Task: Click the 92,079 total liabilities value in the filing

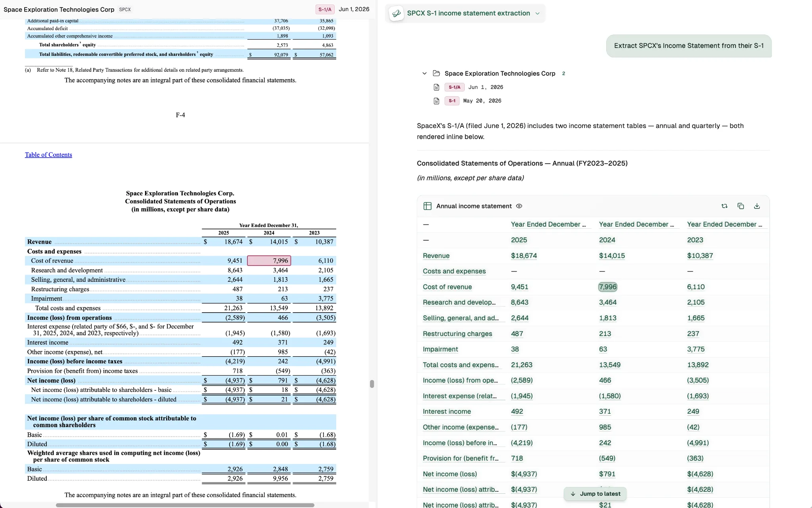Action: 281,55
